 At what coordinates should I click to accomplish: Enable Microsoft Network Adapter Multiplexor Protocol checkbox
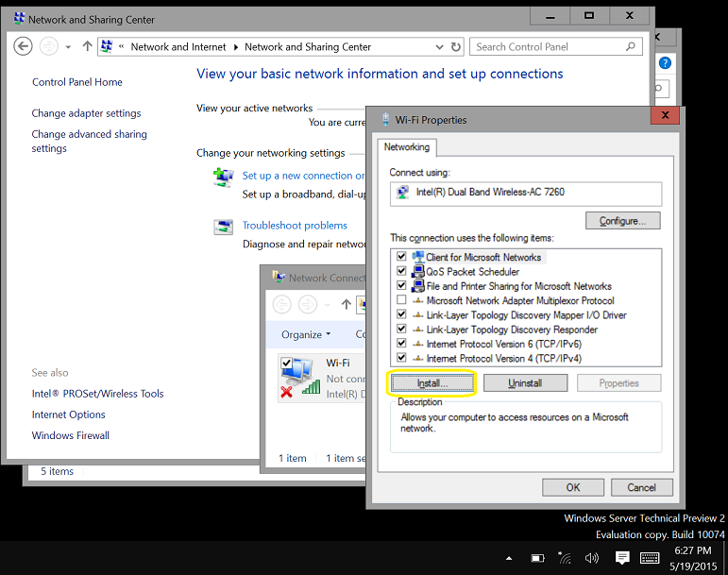click(402, 300)
